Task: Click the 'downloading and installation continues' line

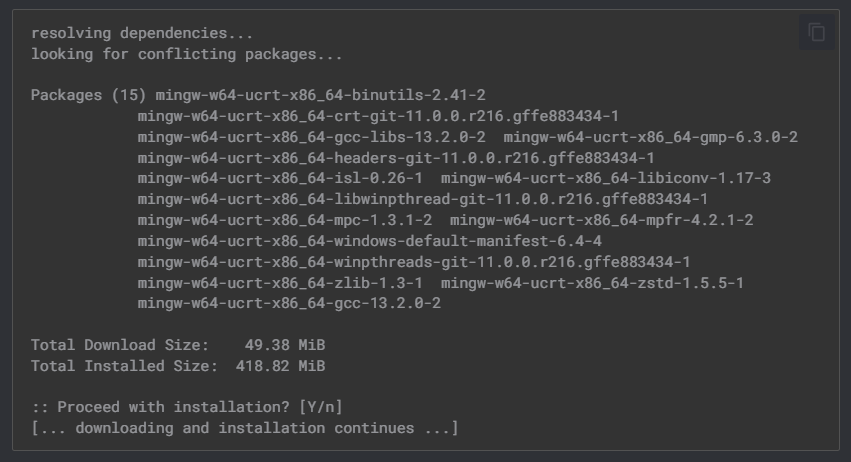Action: pos(245,428)
